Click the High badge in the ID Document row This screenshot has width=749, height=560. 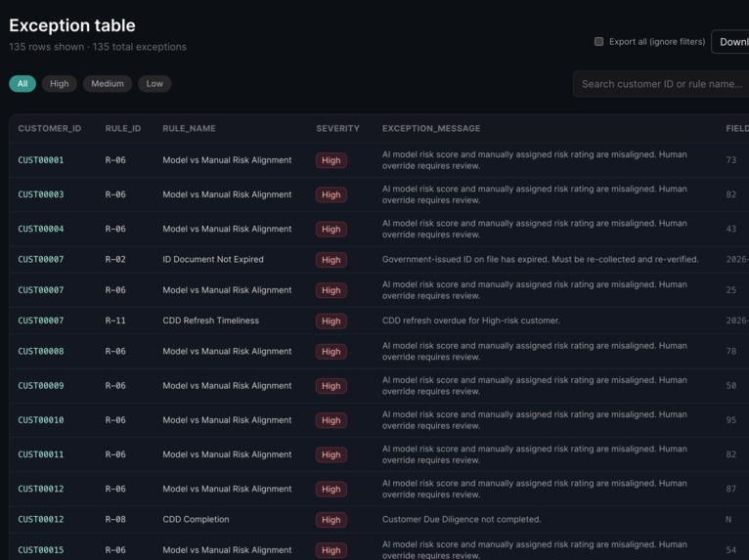pos(331,260)
